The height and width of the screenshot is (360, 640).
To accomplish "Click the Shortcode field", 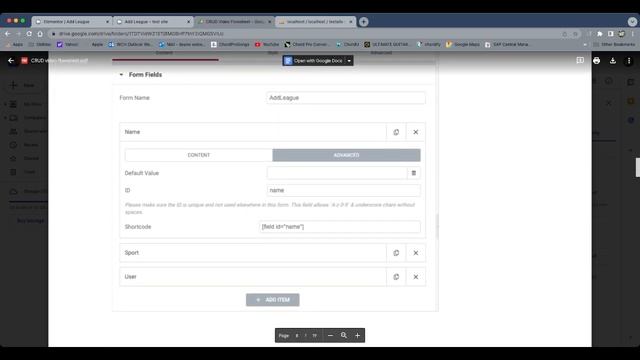I will pos(340,227).
